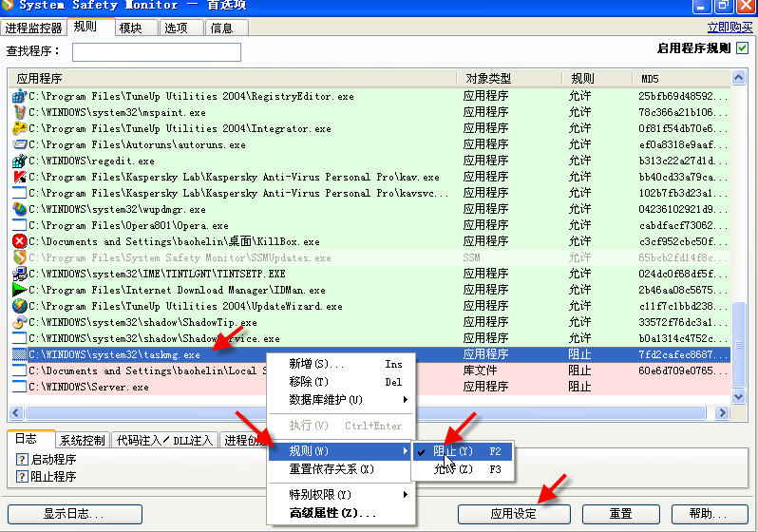The height and width of the screenshot is (532, 758).
Task: Click the UpdateWizard.exe globe icon
Action: click(x=19, y=306)
